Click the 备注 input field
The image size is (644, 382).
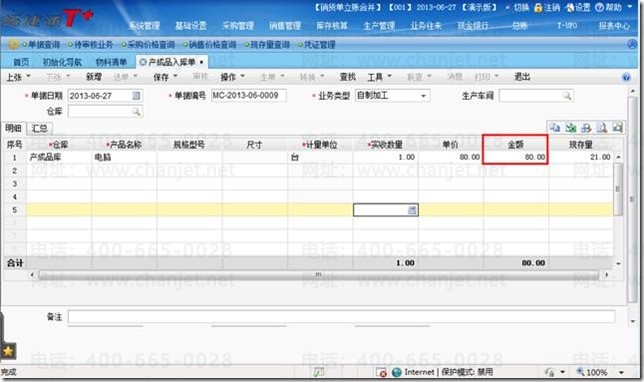click(x=341, y=316)
